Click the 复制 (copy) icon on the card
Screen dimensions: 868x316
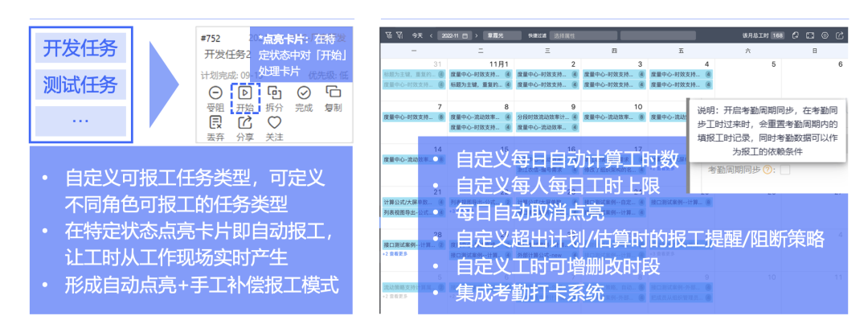coord(334,92)
